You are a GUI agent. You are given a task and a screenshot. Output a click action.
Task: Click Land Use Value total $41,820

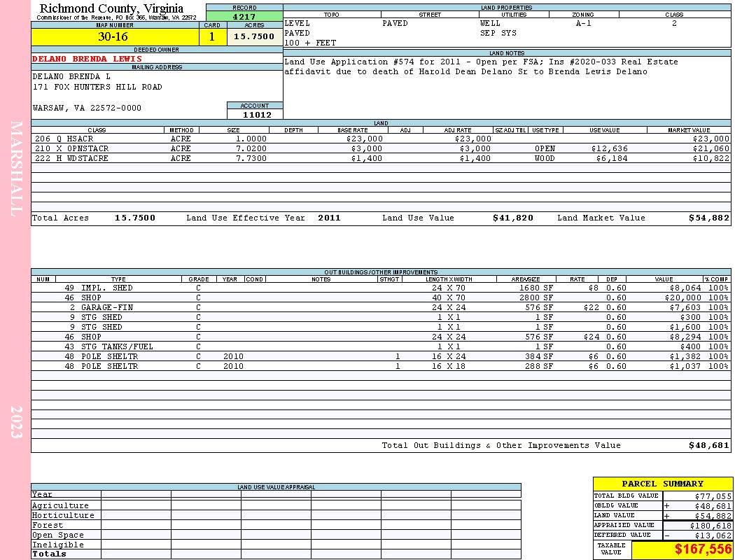click(x=513, y=218)
